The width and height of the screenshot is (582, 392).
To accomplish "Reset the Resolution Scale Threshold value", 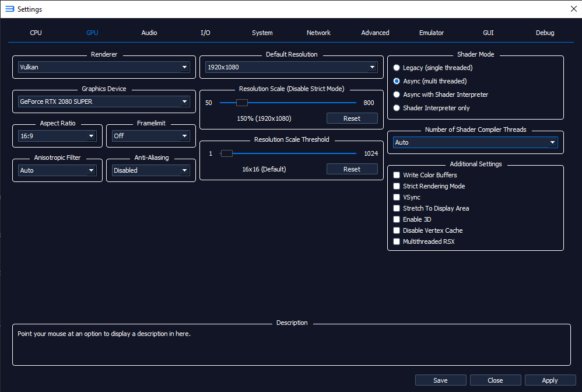I will pyautogui.click(x=352, y=169).
